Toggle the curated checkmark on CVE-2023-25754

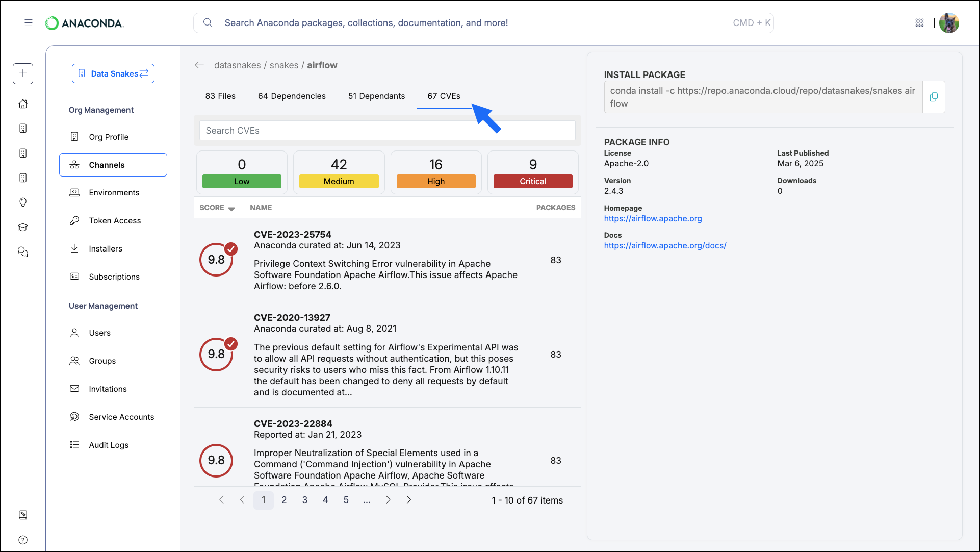(231, 249)
